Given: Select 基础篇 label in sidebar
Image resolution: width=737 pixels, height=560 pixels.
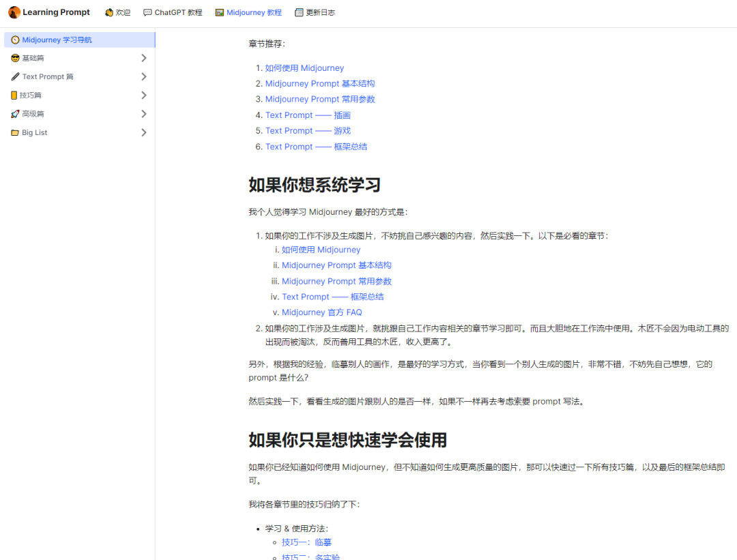Looking at the screenshot, I should [33, 58].
